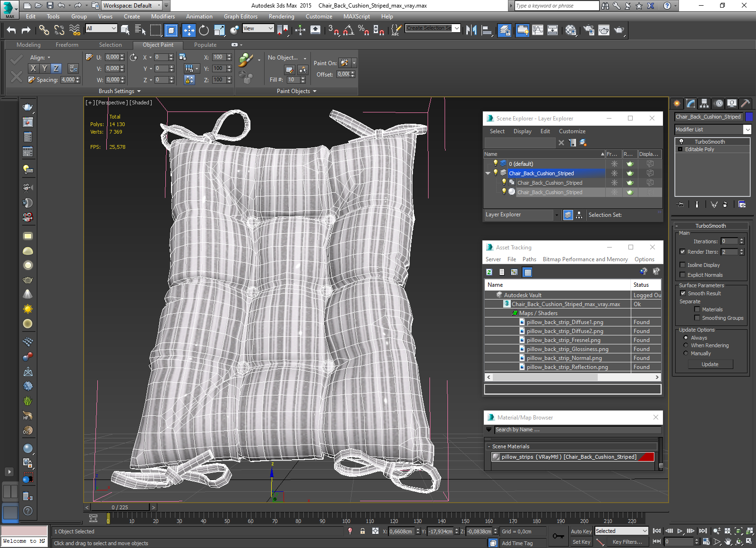Viewport: 756px width, 548px height.
Task: Click Add Time Tag label
Action: [x=517, y=543]
